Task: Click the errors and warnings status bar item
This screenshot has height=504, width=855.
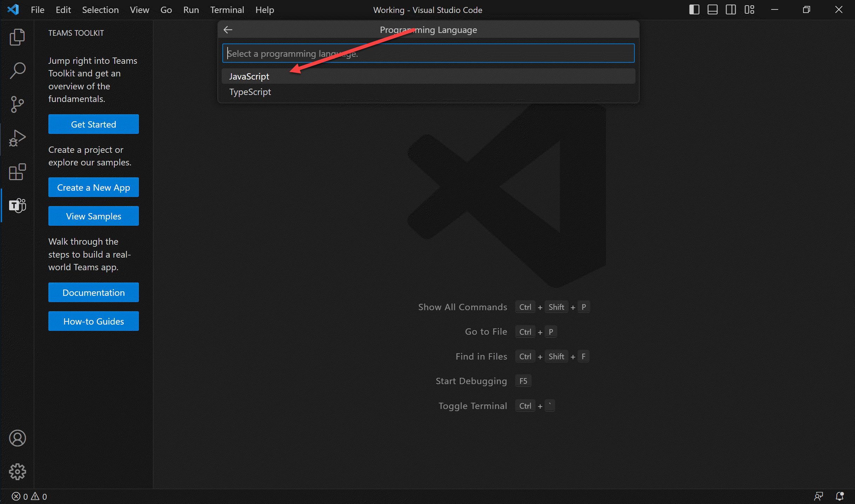Action: click(29, 497)
